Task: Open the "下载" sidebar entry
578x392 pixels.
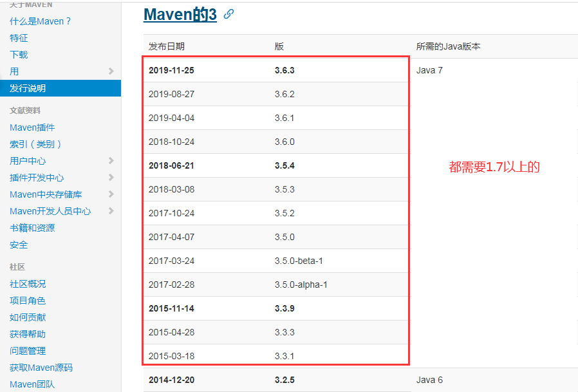Action: point(18,55)
